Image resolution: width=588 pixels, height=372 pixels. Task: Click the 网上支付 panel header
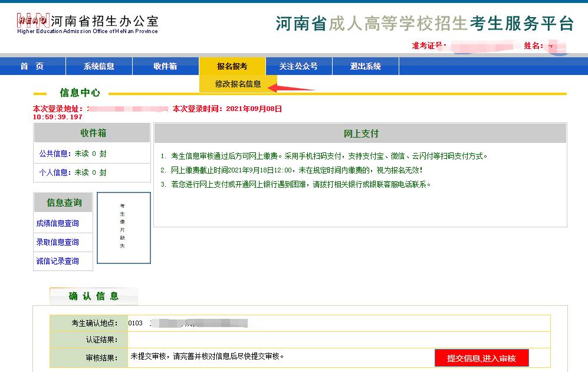pyautogui.click(x=360, y=133)
